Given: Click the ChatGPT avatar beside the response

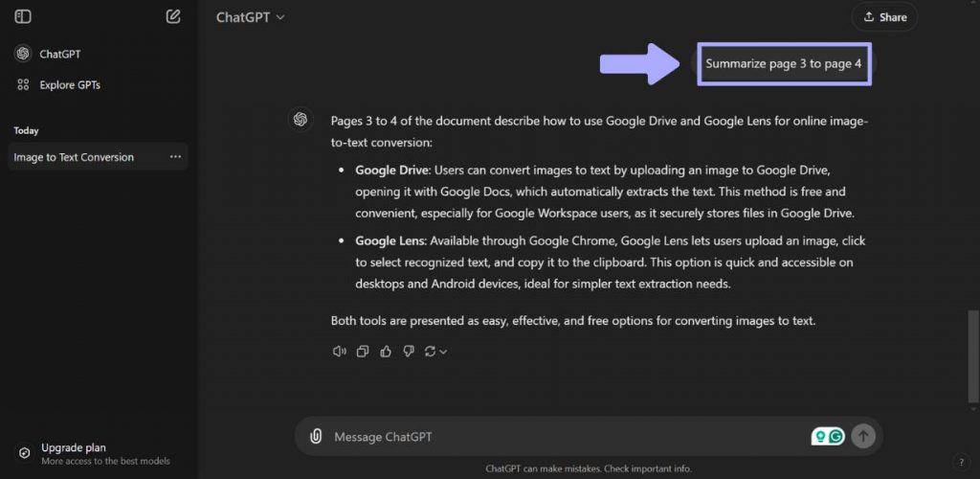Looking at the screenshot, I should click(x=300, y=120).
